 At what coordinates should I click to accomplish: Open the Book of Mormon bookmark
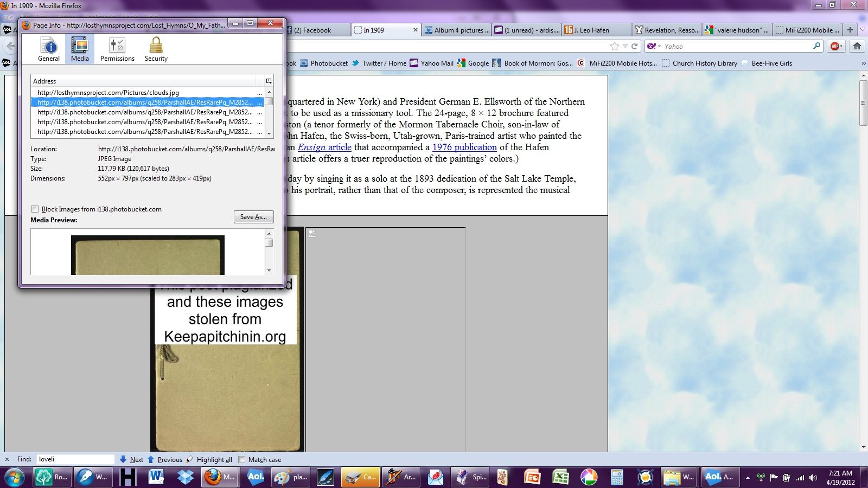pyautogui.click(x=533, y=63)
